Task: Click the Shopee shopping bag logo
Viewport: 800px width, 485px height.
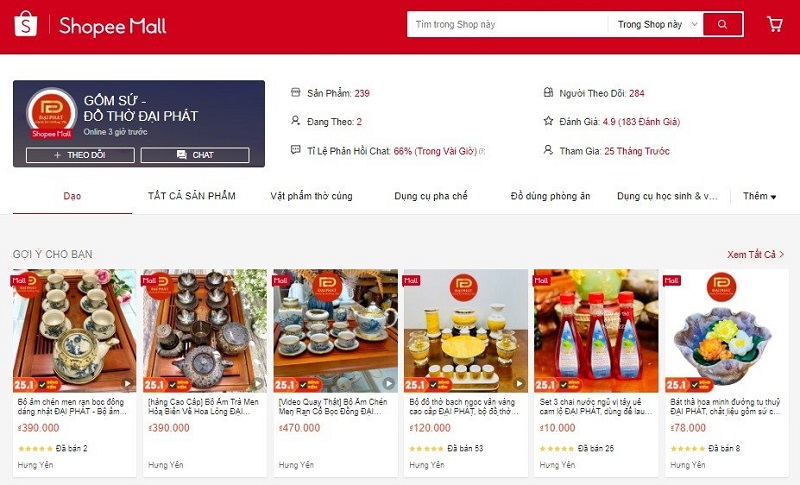Action: [26, 24]
